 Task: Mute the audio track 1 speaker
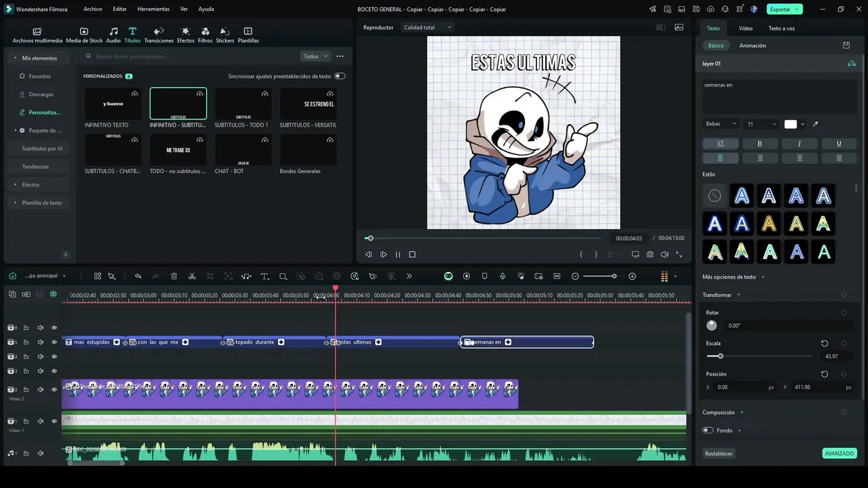(x=41, y=453)
